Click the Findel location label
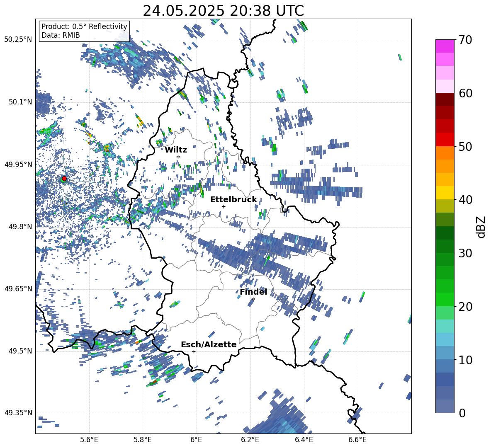 coord(253,292)
